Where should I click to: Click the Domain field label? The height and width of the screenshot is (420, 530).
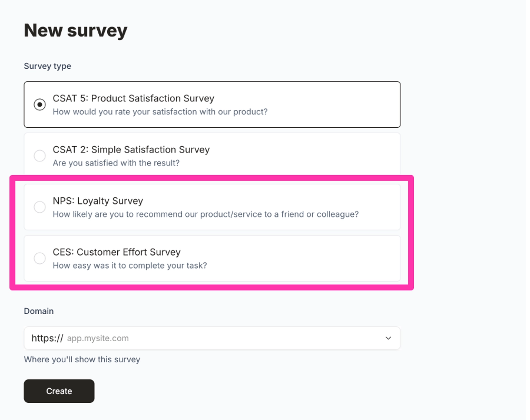point(38,311)
